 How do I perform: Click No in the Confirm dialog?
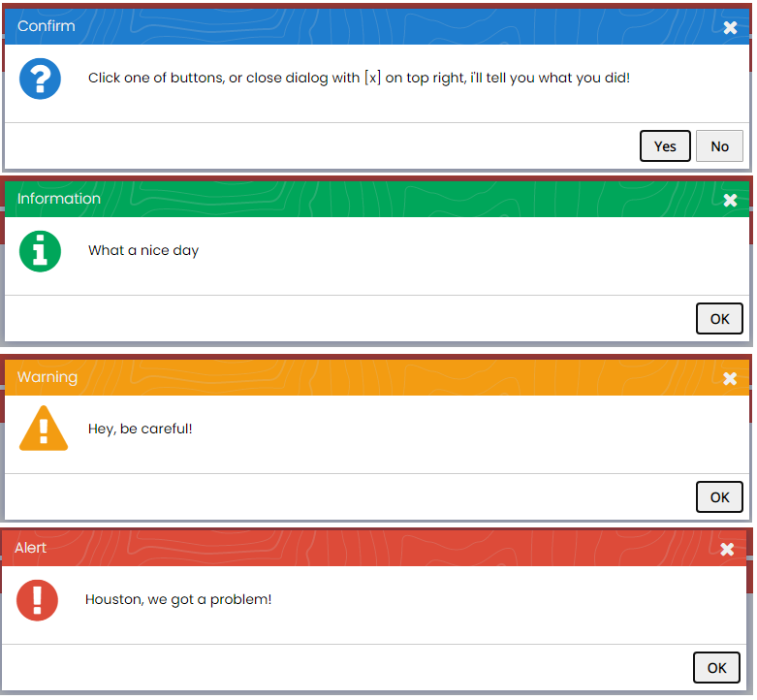(719, 145)
